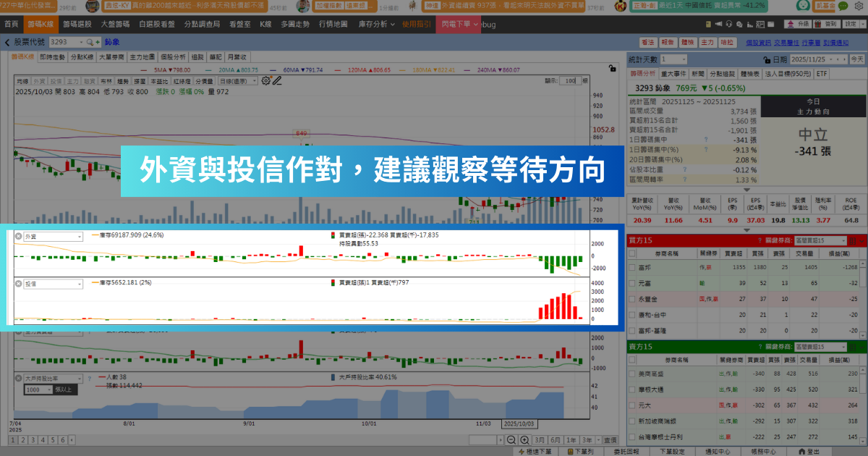Go to page 2 in the indicator pagination
This screenshot has width=868, height=456.
[23, 440]
